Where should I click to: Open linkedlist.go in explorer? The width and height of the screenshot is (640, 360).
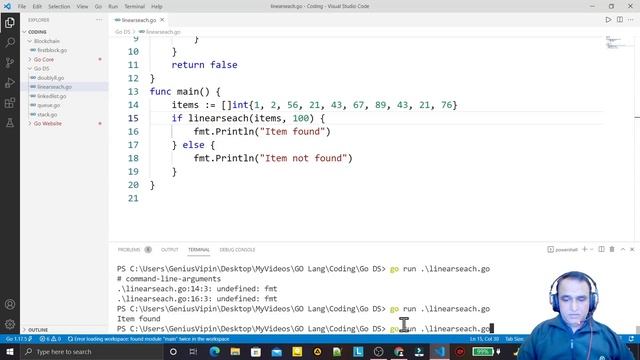point(64,96)
